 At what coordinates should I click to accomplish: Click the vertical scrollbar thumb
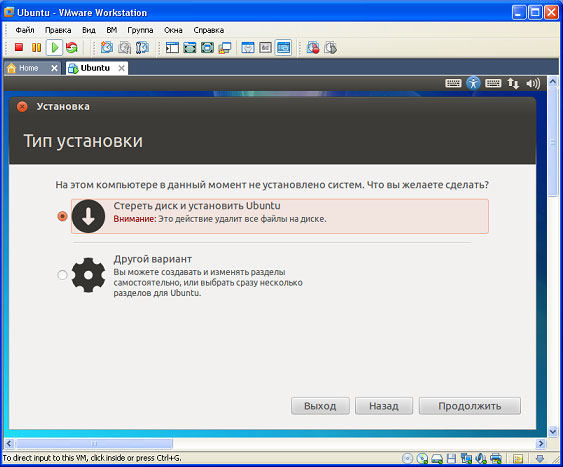click(x=553, y=142)
